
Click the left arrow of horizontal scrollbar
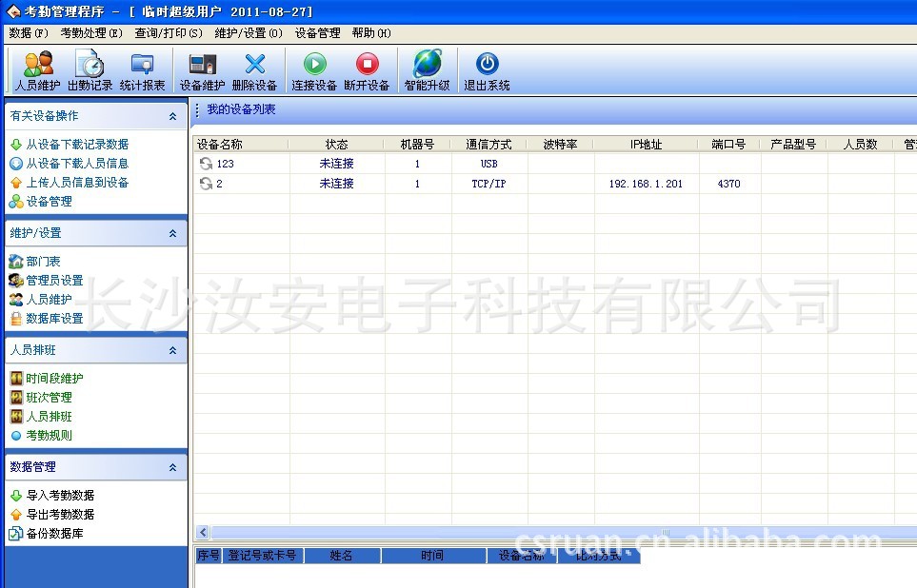pyautogui.click(x=202, y=533)
